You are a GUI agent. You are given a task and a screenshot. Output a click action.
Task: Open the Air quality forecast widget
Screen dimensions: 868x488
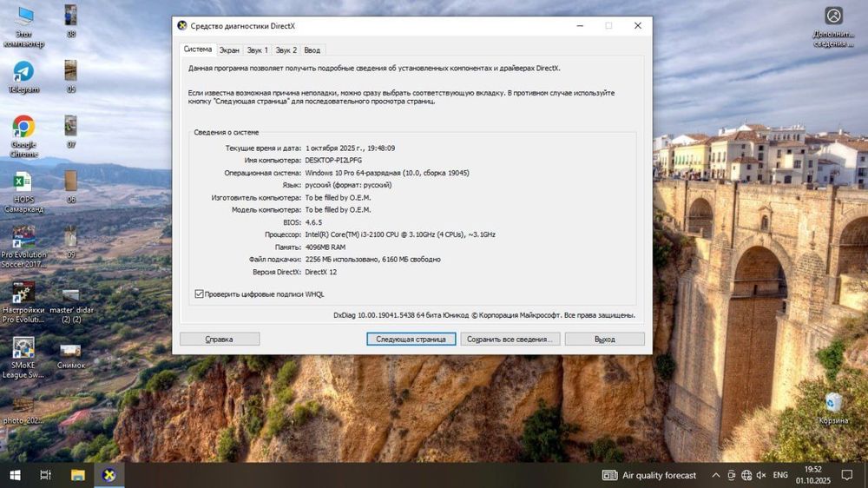click(x=648, y=475)
